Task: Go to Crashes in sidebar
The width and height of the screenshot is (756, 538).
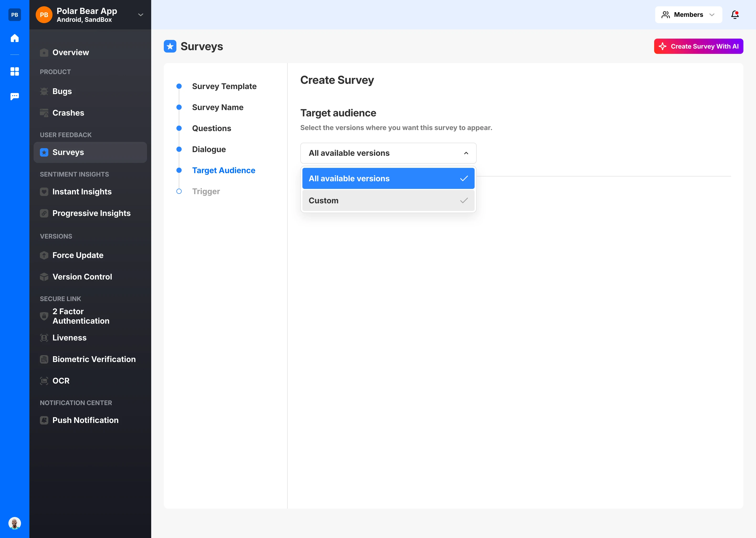Action: coord(68,113)
